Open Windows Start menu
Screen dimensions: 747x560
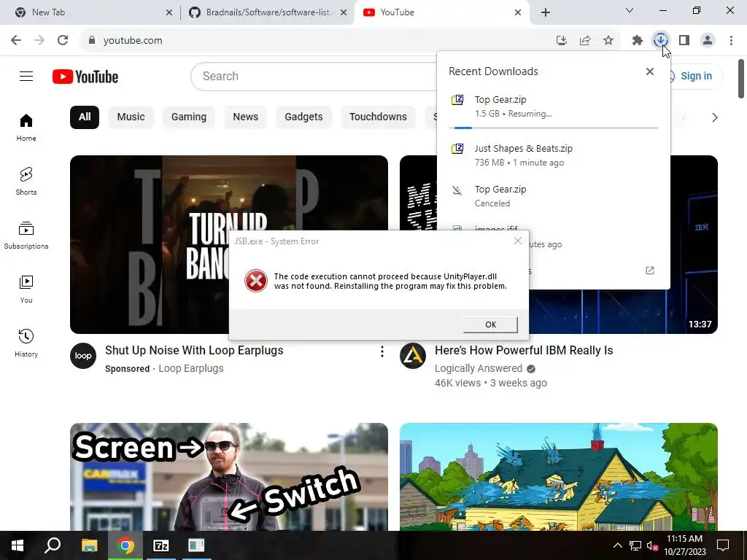pyautogui.click(x=18, y=545)
